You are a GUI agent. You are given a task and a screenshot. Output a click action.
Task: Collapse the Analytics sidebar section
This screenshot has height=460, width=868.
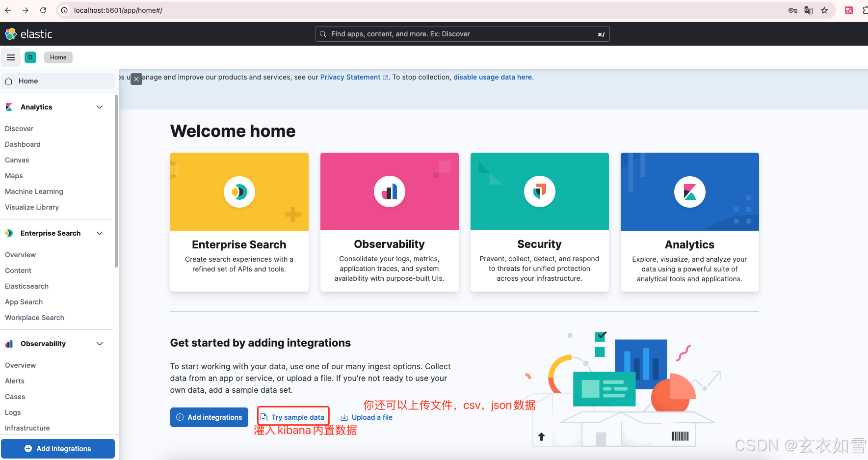tap(100, 107)
